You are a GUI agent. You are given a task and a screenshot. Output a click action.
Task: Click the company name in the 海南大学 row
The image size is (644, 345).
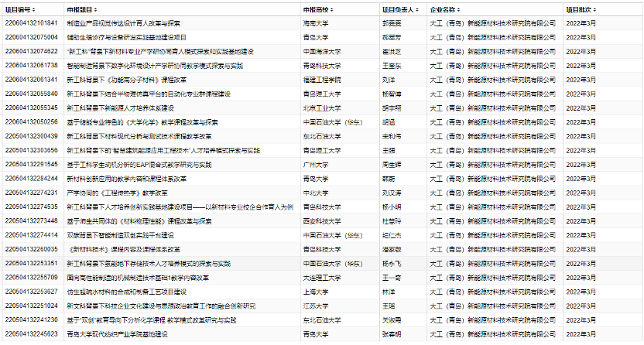492,23
